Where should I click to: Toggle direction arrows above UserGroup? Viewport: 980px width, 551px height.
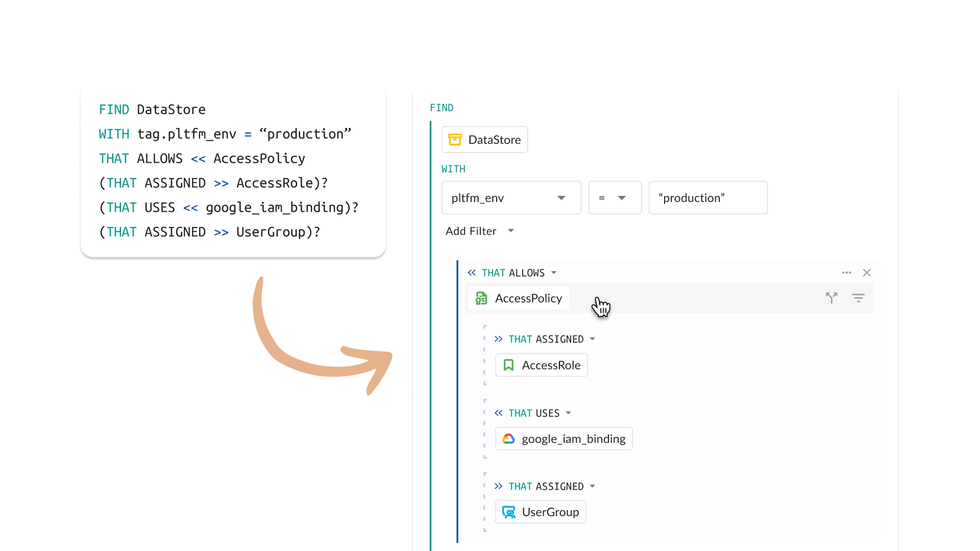point(499,487)
